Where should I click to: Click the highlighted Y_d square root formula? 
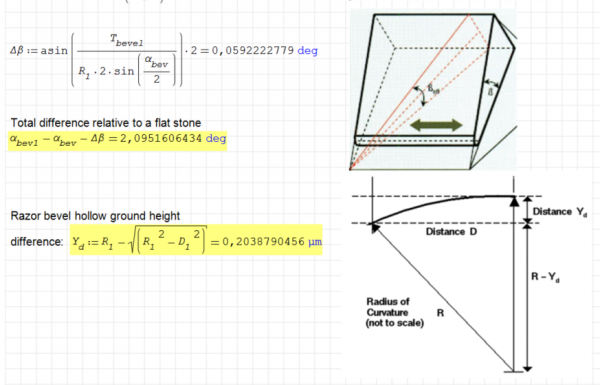196,240
